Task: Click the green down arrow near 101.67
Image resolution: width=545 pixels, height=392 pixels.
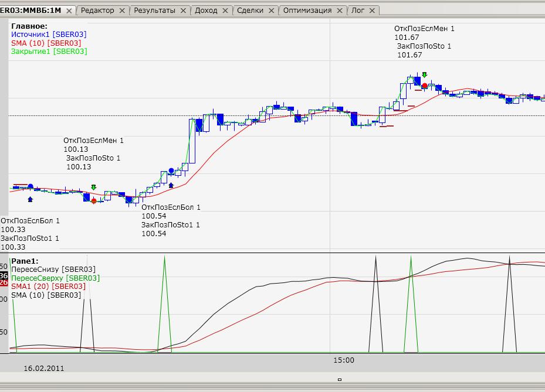Action: point(424,75)
